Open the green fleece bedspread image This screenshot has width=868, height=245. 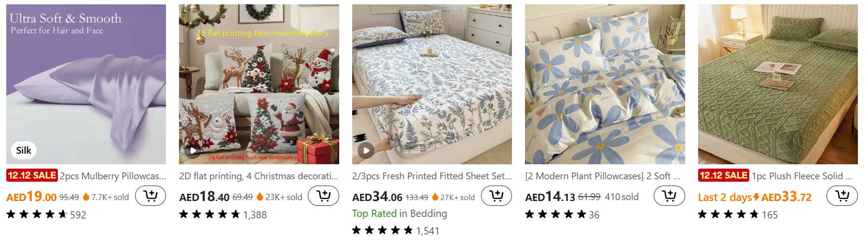(778, 85)
